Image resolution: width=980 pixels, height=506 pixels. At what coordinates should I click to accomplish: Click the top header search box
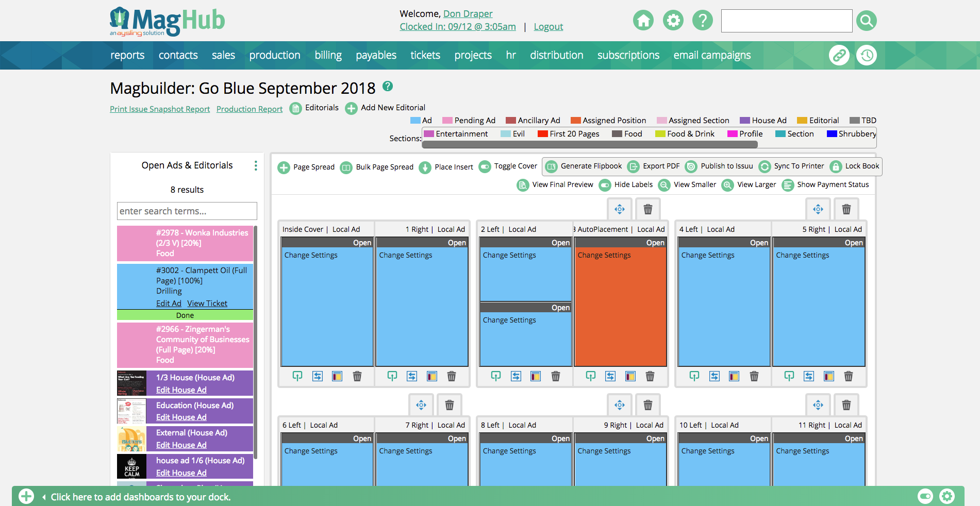787,21
